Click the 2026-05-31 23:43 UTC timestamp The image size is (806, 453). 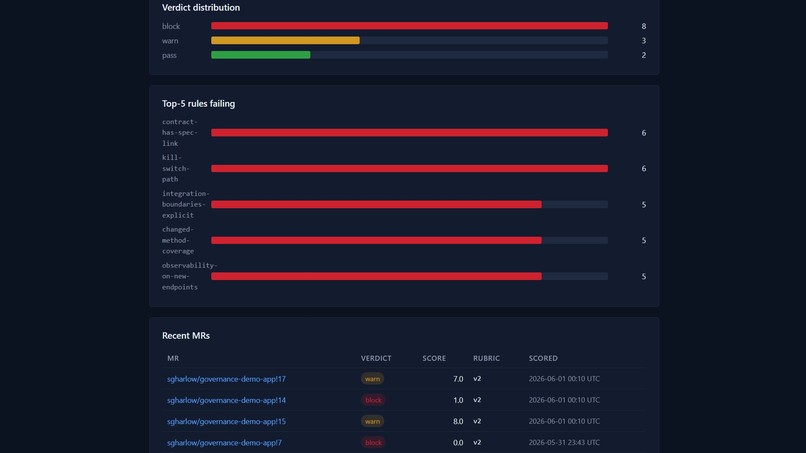coord(564,442)
